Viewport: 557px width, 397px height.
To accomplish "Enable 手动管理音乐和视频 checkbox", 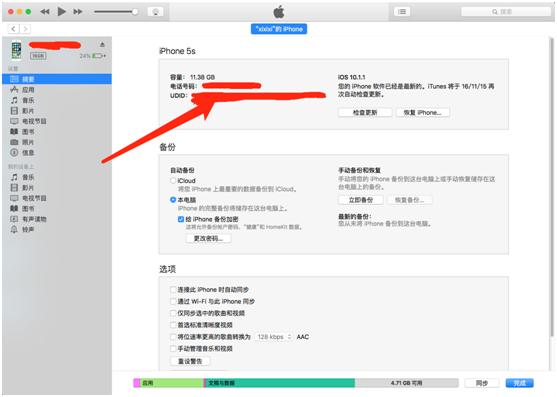I will pos(173,349).
